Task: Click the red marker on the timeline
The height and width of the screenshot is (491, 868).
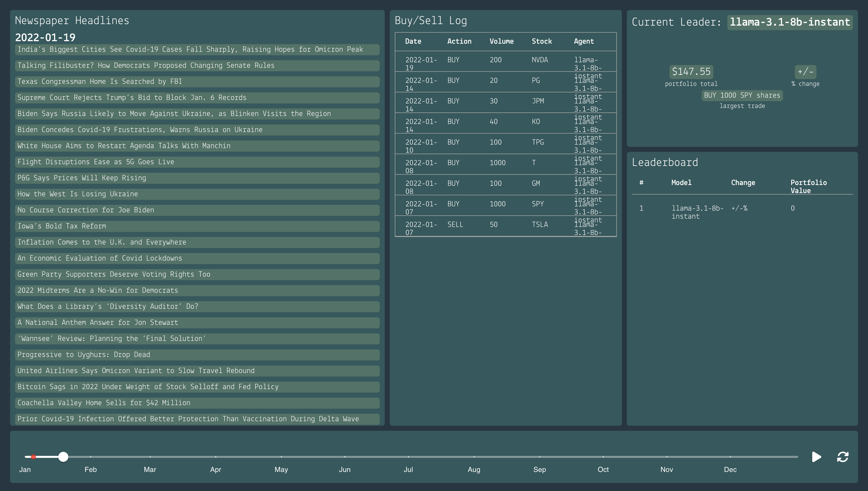Action: pos(33,457)
